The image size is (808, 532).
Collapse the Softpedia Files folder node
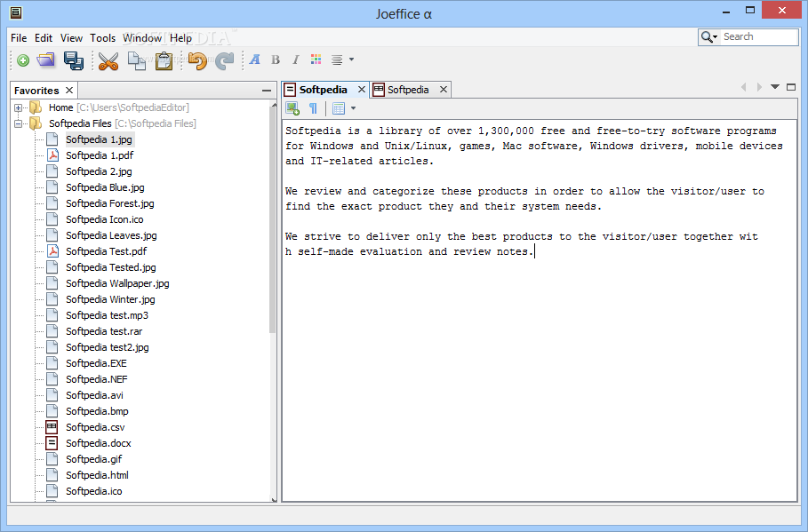point(18,123)
